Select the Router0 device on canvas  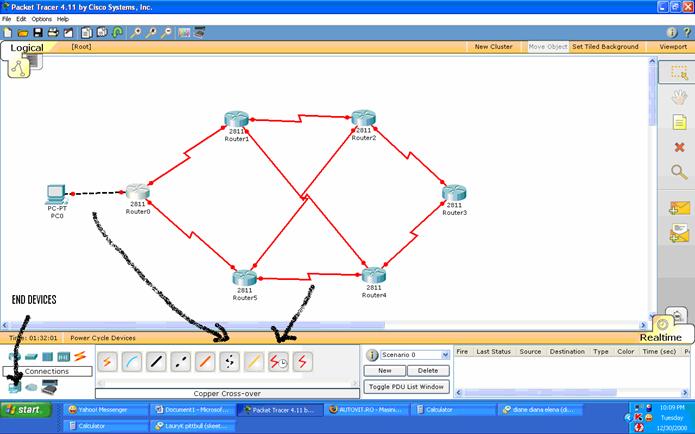137,192
